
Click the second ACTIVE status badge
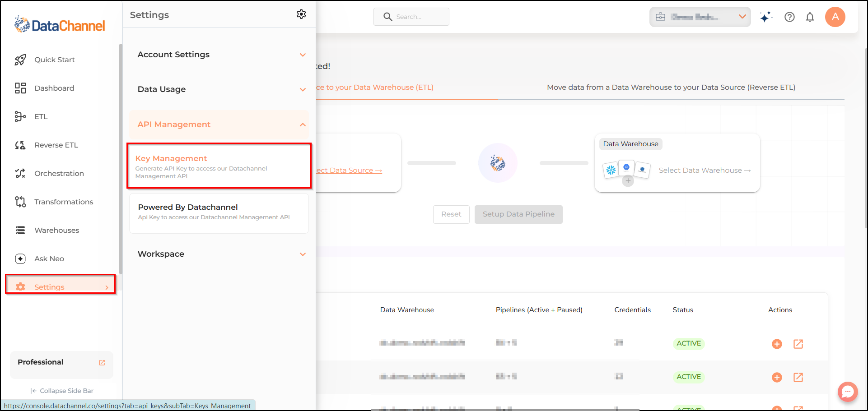689,377
